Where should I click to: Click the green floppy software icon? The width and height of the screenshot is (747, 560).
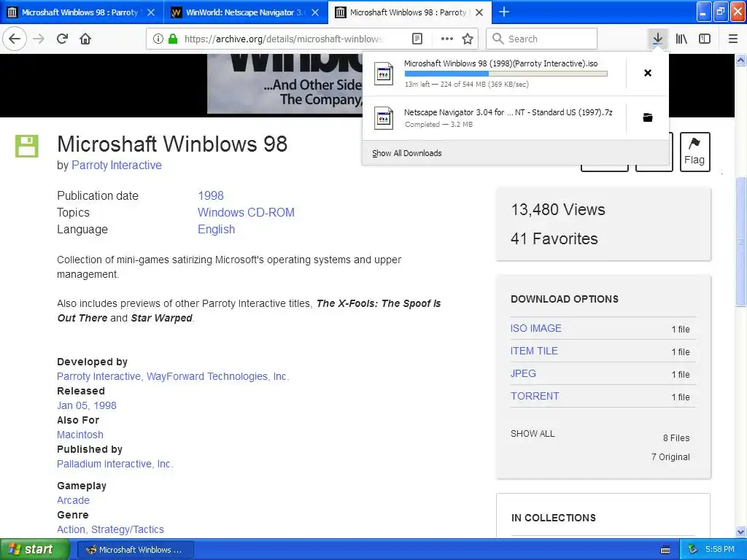(27, 146)
